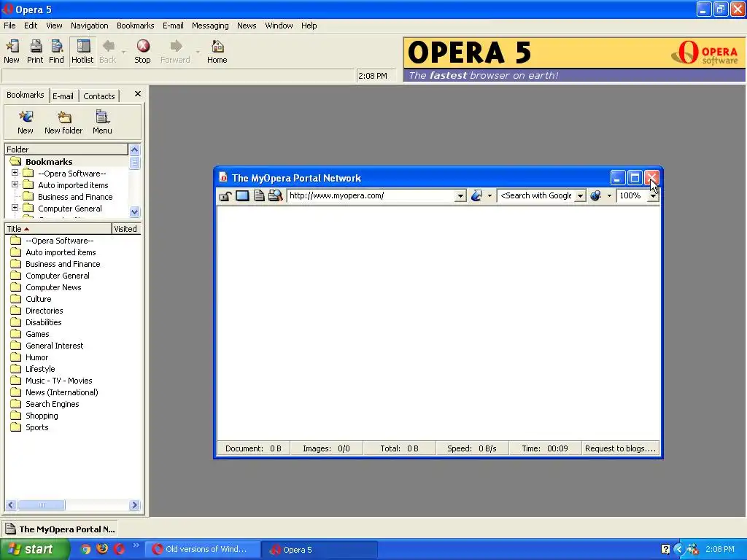Select the Lifestyle folder in list
This screenshot has width=747, height=560.
coord(40,369)
